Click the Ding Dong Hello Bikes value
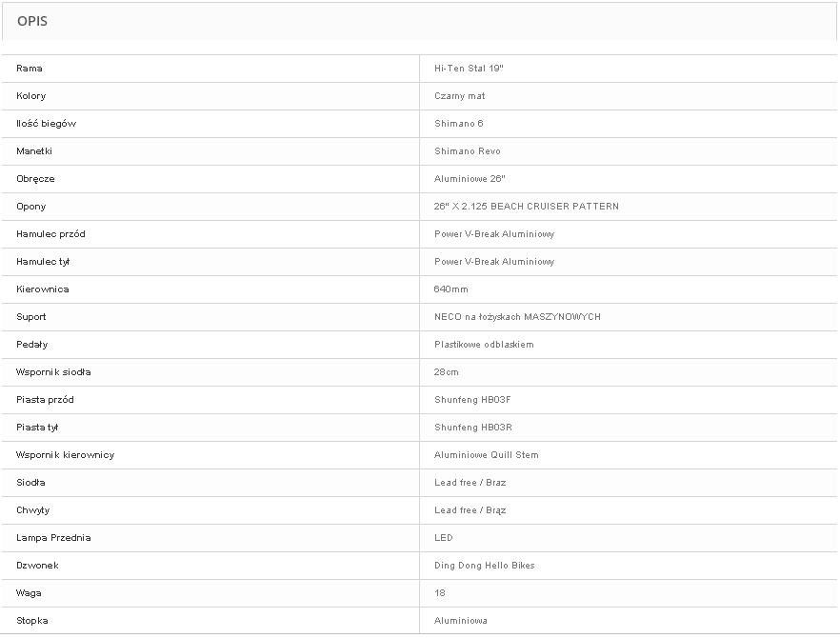 (x=485, y=566)
